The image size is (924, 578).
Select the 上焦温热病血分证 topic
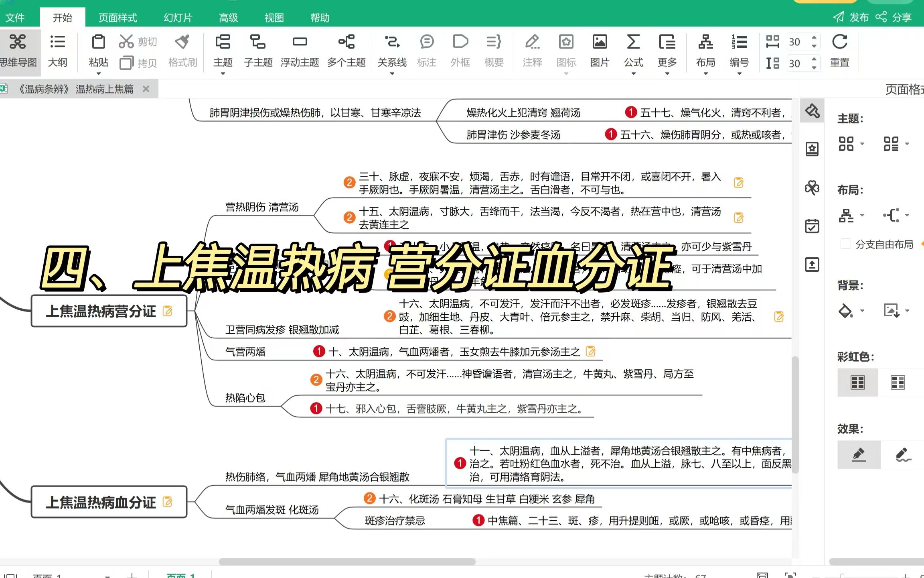click(109, 502)
